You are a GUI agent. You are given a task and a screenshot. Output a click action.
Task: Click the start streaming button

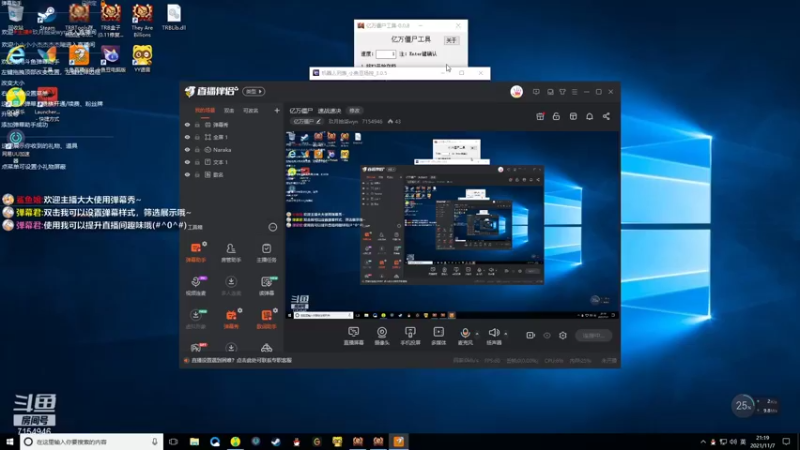593,335
